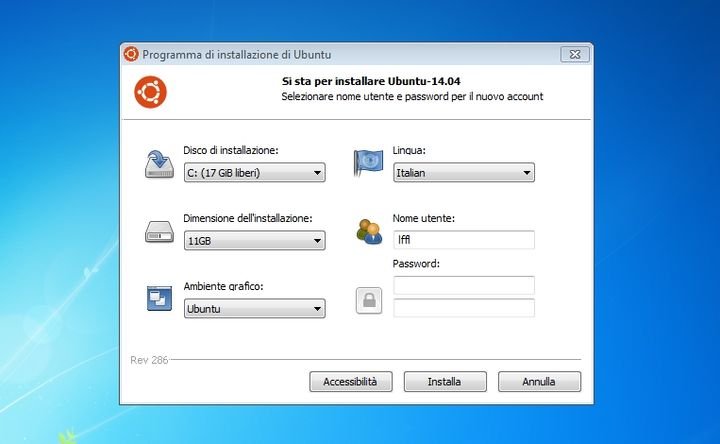Click the Annulla button
720x444 pixels.
click(x=540, y=382)
